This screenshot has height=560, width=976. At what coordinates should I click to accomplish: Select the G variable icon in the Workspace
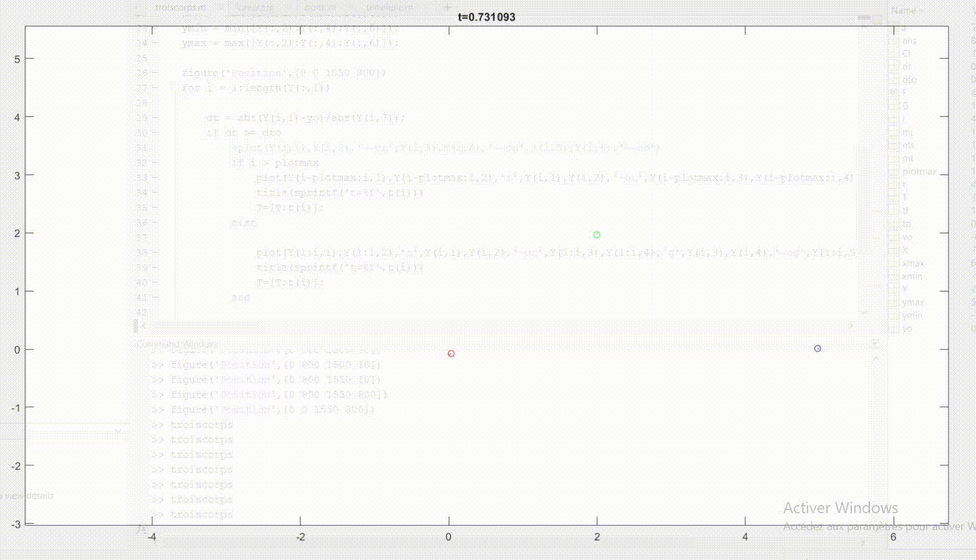coord(893,105)
